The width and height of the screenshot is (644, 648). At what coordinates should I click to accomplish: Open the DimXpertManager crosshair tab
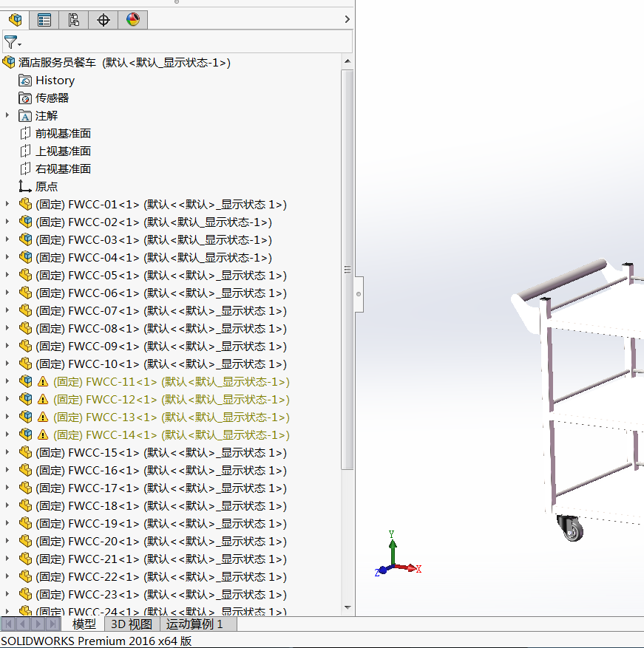click(104, 20)
